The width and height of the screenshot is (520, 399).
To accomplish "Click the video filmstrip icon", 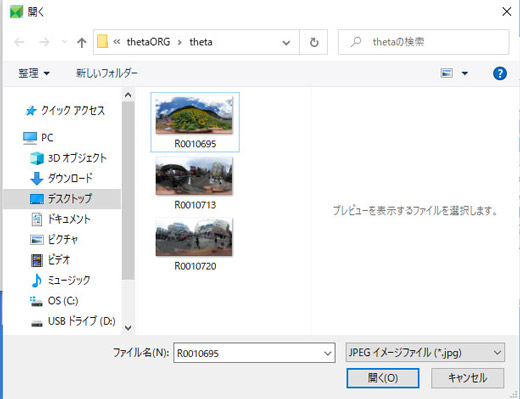I will 37,260.
